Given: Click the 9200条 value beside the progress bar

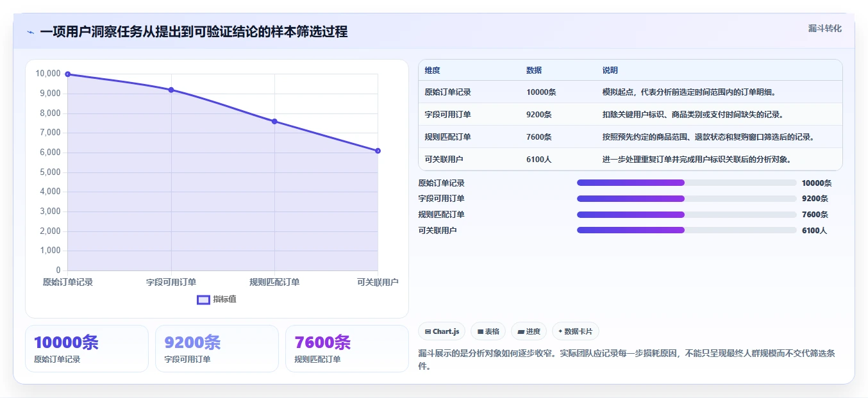Looking at the screenshot, I should coord(815,199).
